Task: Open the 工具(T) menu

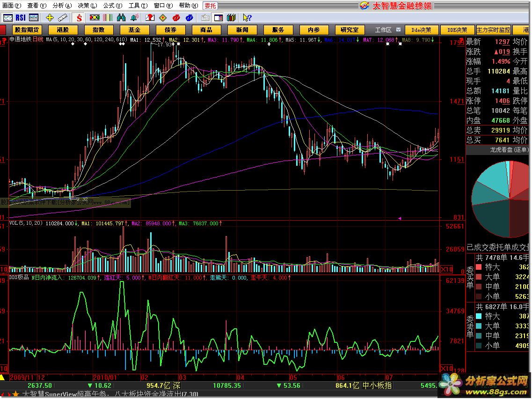Action: click(138, 6)
